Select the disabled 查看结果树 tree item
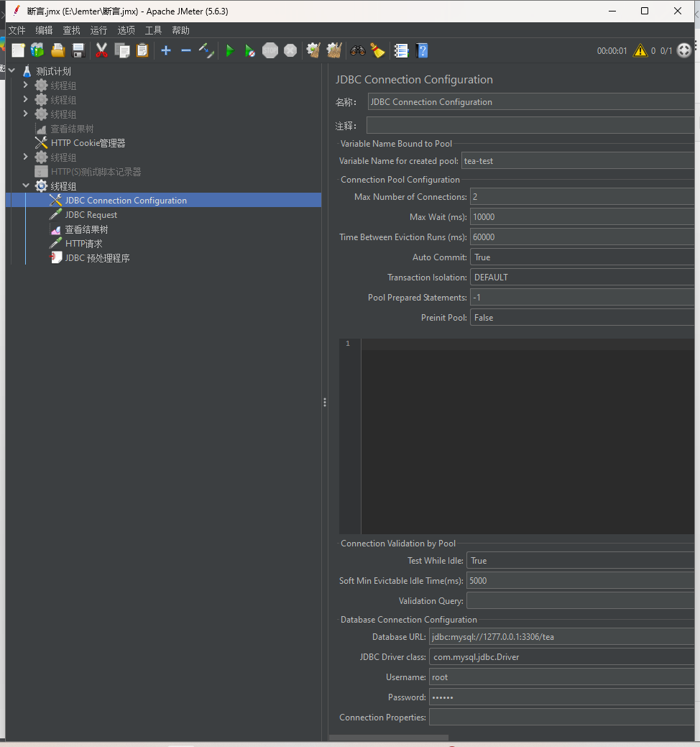Viewport: 700px width, 747px height. tap(72, 129)
